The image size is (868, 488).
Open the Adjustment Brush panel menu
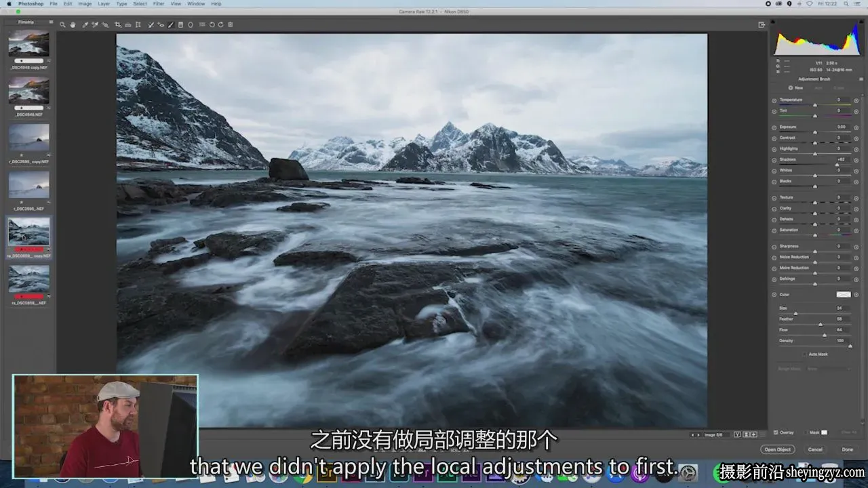(x=862, y=79)
